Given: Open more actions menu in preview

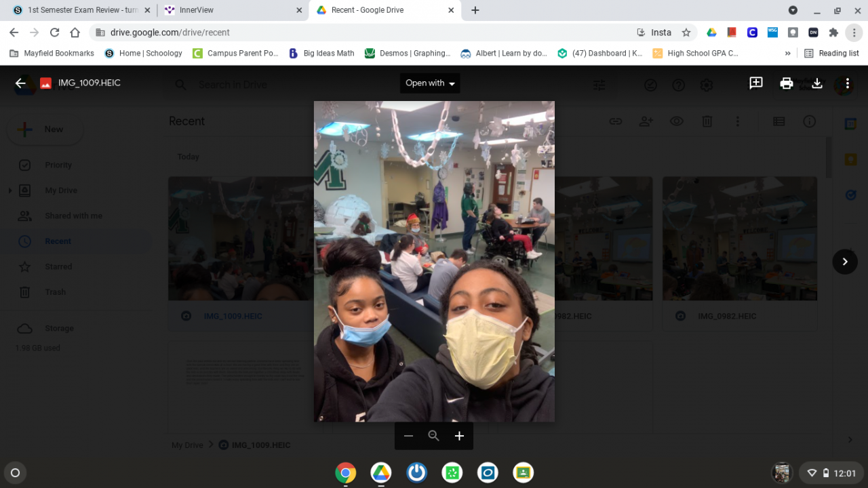Looking at the screenshot, I should tap(848, 83).
